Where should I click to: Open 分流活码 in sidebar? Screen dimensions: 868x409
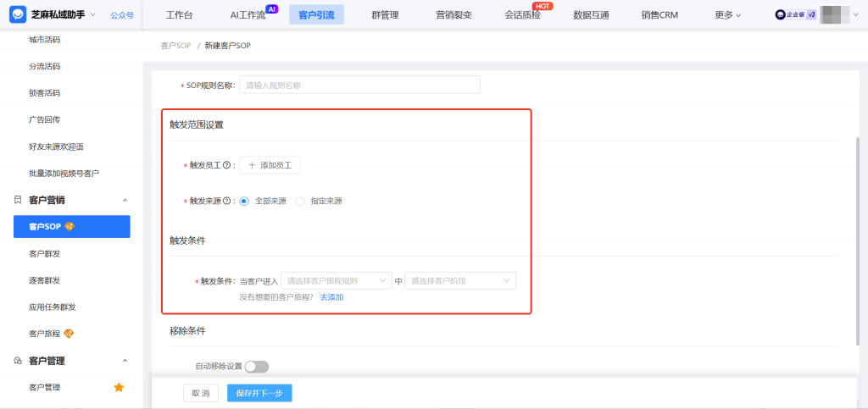44,66
